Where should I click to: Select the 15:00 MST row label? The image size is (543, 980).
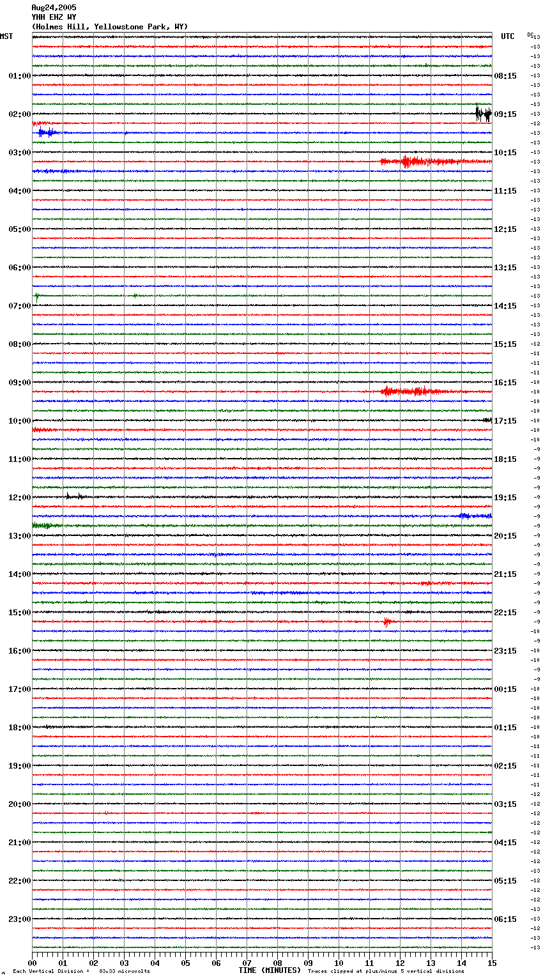20,613
